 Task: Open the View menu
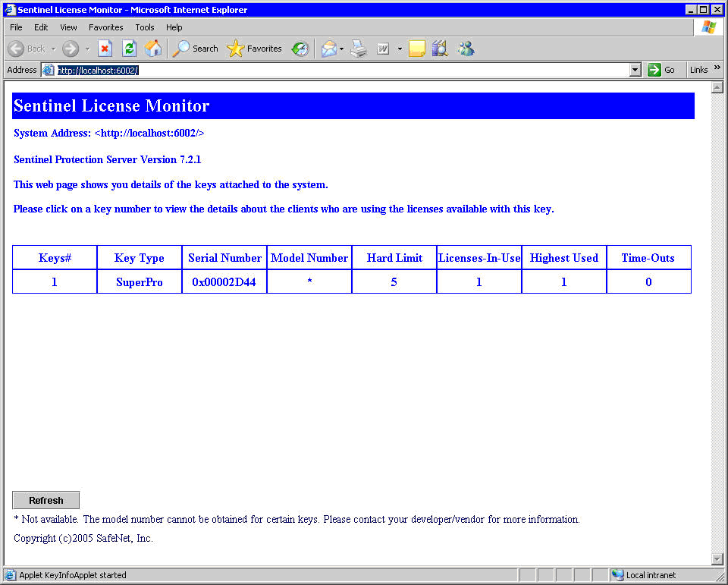point(68,27)
